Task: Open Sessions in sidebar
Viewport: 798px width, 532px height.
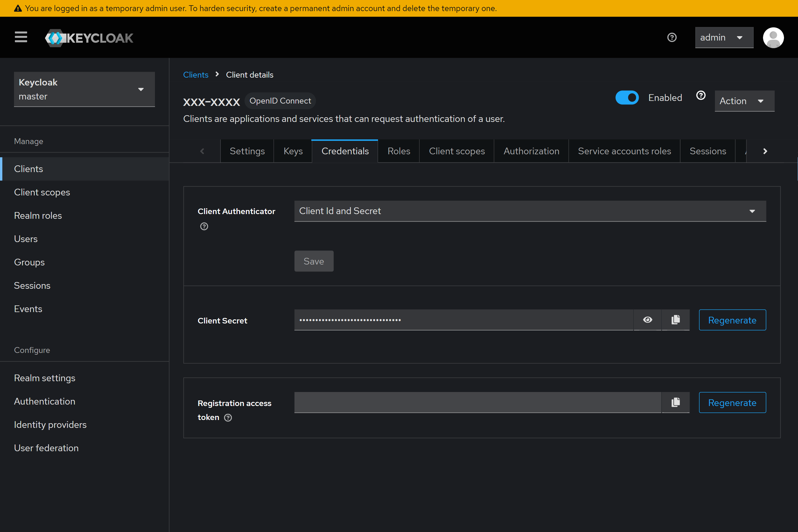Action: (x=85, y=286)
